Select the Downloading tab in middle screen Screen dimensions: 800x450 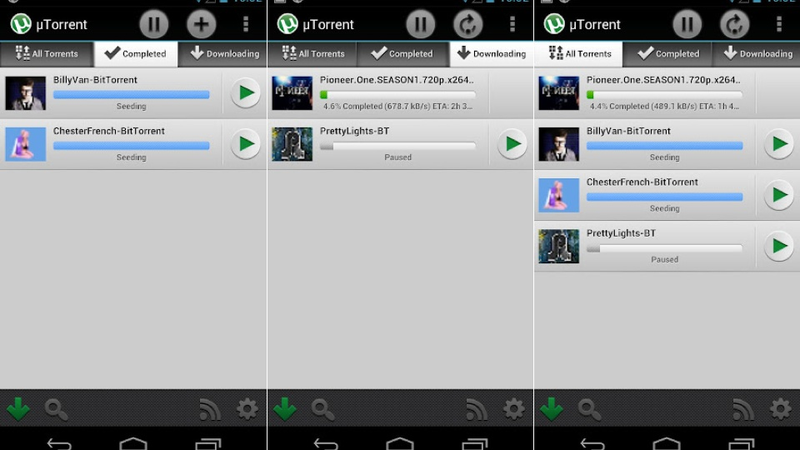coord(491,54)
